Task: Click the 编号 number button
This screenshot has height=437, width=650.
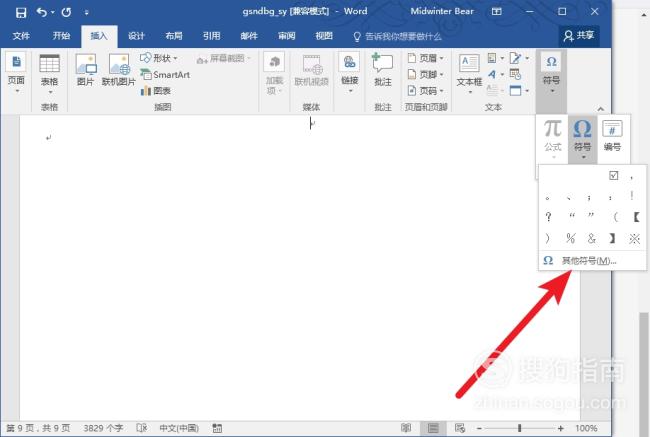Action: pos(612,137)
